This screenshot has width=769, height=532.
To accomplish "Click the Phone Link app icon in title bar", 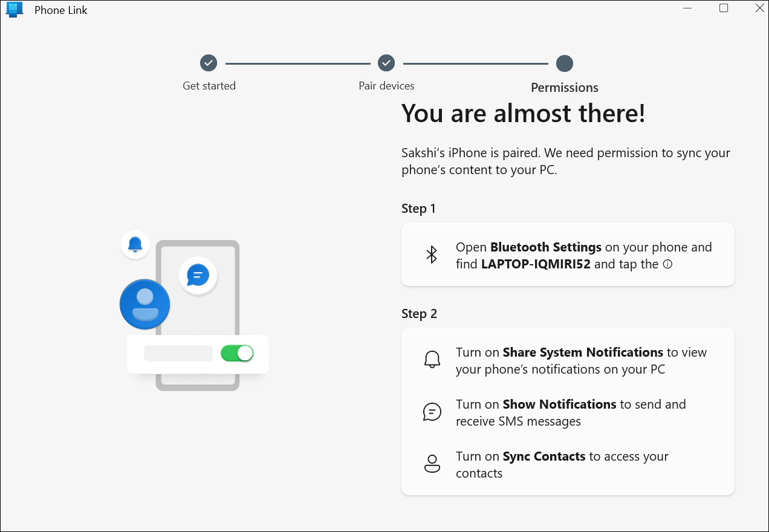I will (x=14, y=10).
